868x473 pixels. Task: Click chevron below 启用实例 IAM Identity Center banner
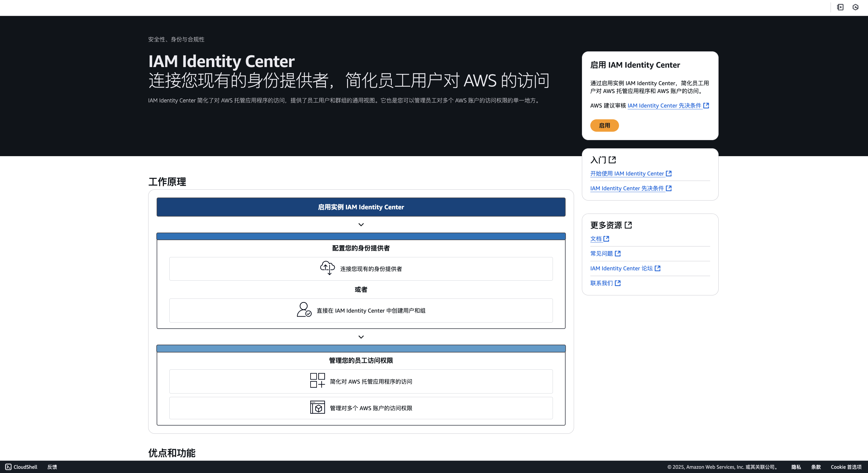pyautogui.click(x=361, y=225)
